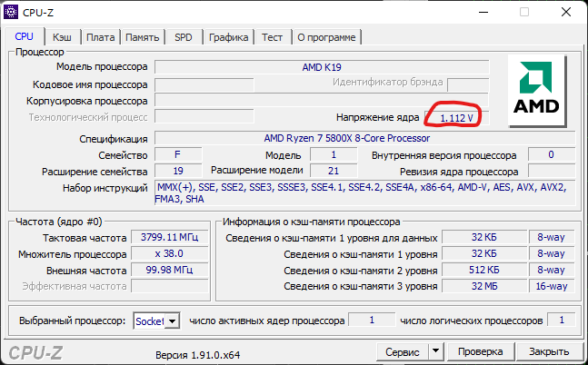Open the CPU tab
Image resolution: width=588 pixels, height=365 pixels.
(x=24, y=36)
